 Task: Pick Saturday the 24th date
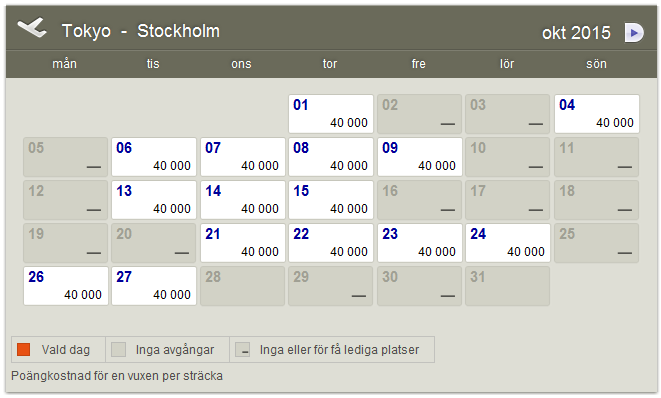pyautogui.click(x=508, y=243)
